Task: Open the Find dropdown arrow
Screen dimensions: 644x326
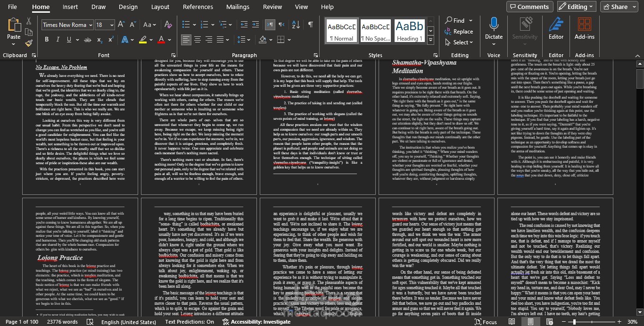Action: click(471, 20)
